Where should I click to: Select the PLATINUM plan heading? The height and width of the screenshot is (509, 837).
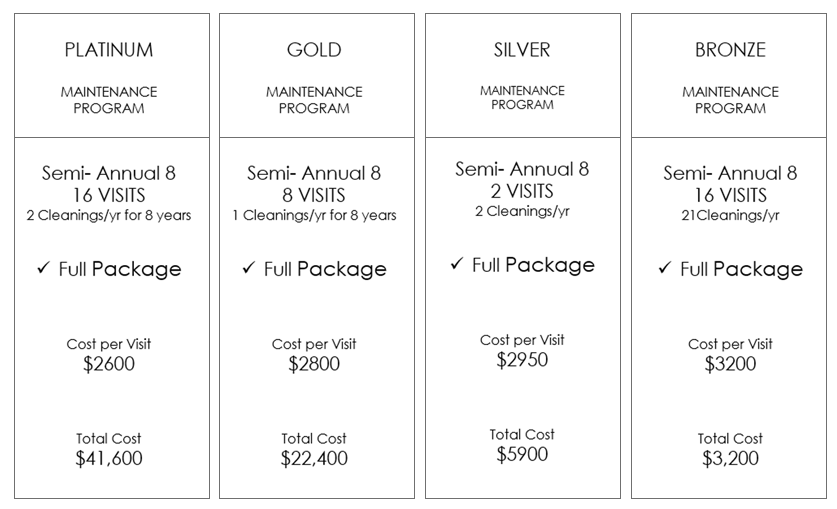click(x=109, y=50)
